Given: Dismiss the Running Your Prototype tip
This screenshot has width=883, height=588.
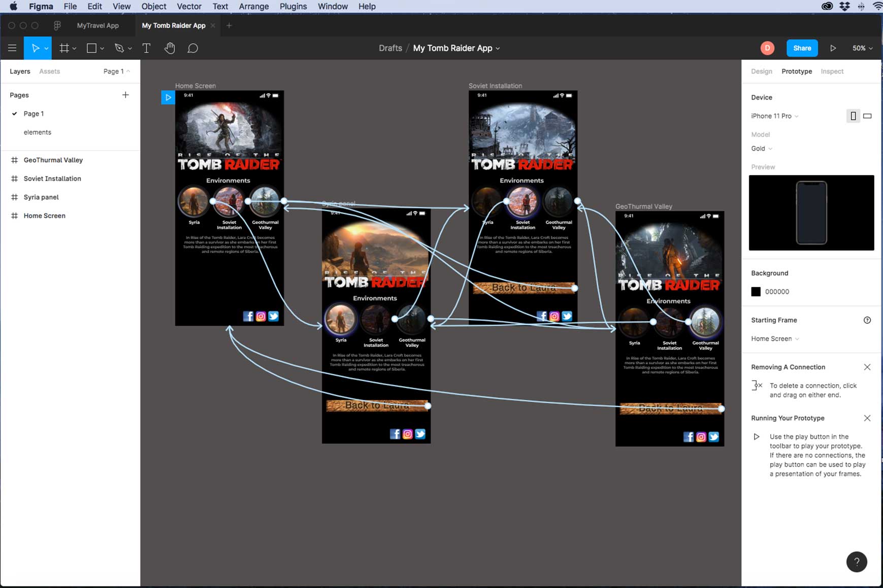Looking at the screenshot, I should click(x=867, y=418).
